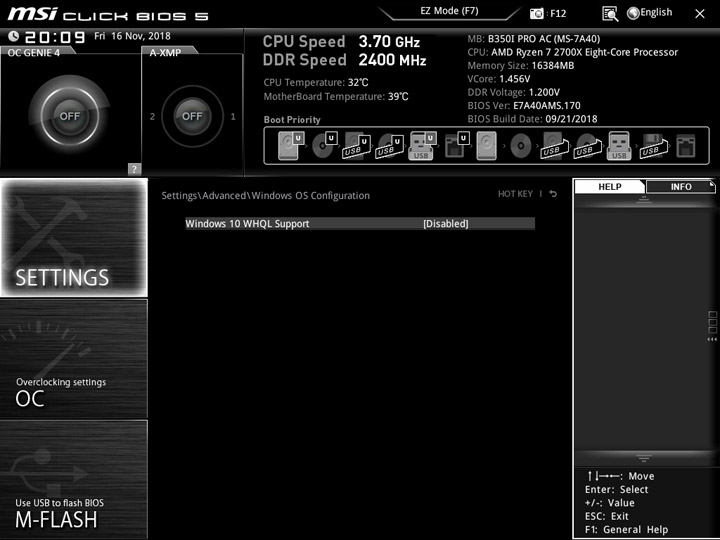
Task: Close the BIOS with the X button
Action: pos(699,14)
